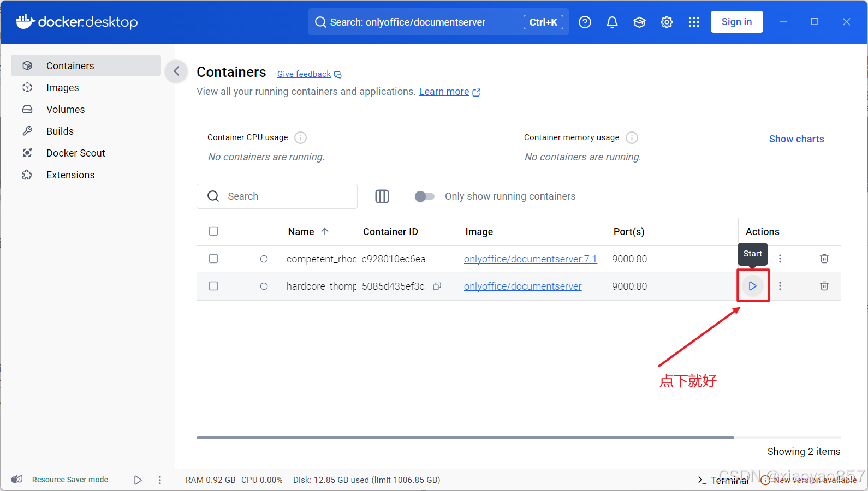Click the Sign in button
The image size is (868, 491).
pyautogui.click(x=736, y=22)
